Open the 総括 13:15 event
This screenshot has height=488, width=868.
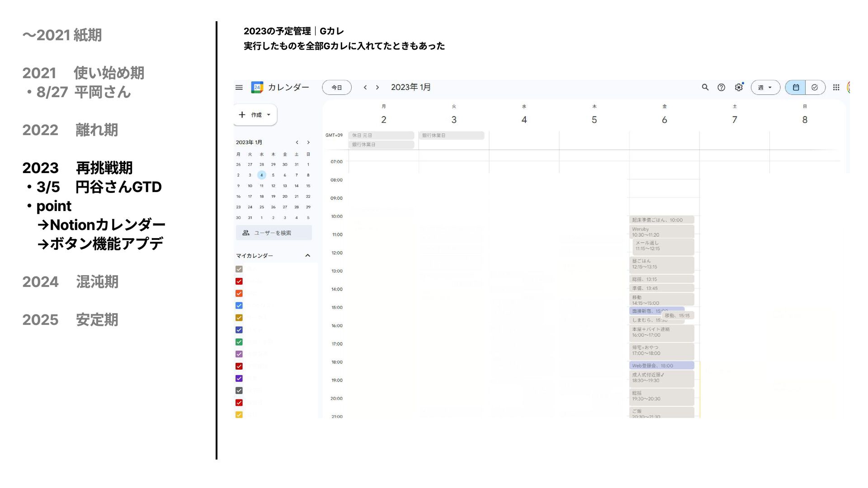(x=661, y=279)
